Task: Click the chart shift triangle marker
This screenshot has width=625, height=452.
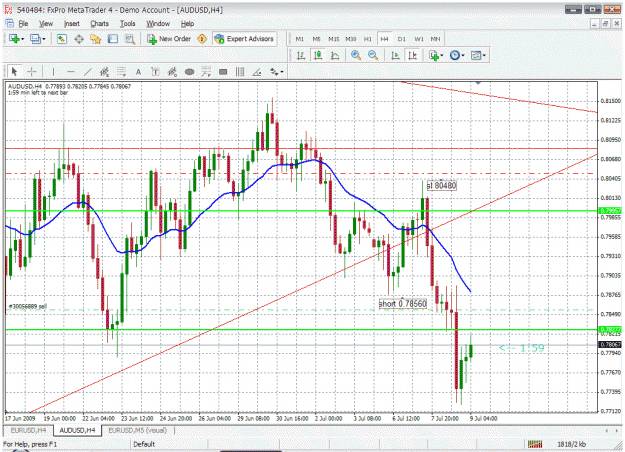Action: coord(478,83)
